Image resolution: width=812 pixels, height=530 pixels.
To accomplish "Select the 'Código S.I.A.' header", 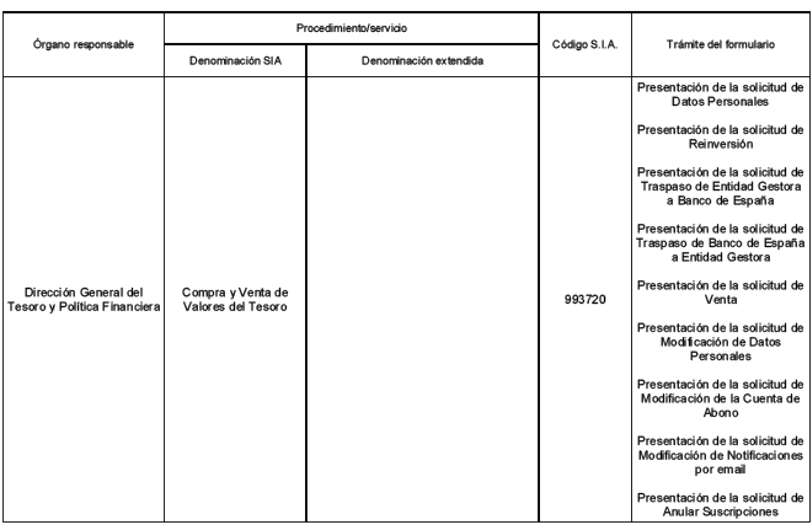I will [x=585, y=44].
